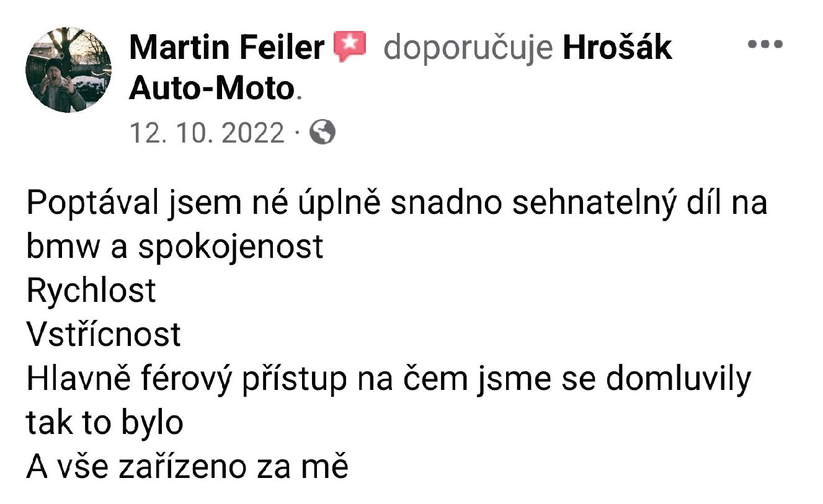Click the globe public audience icon
The width and height of the screenshot is (823, 504).
tap(322, 132)
